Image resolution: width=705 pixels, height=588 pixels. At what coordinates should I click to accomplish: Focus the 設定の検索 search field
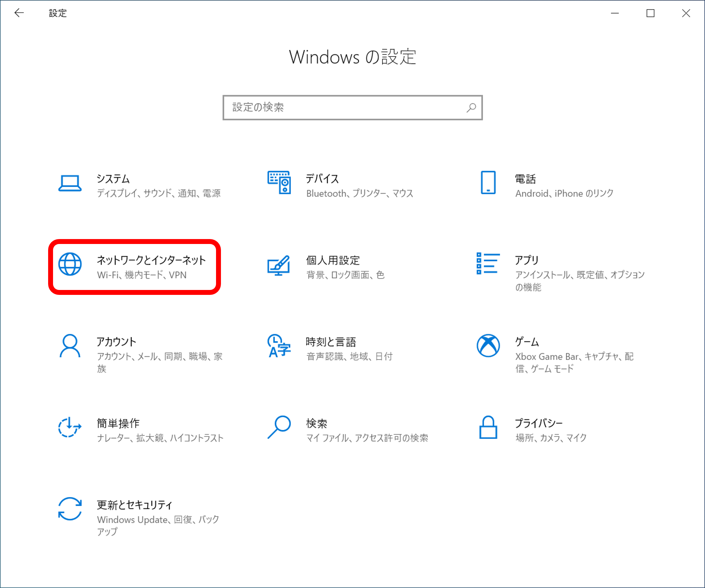(352, 107)
